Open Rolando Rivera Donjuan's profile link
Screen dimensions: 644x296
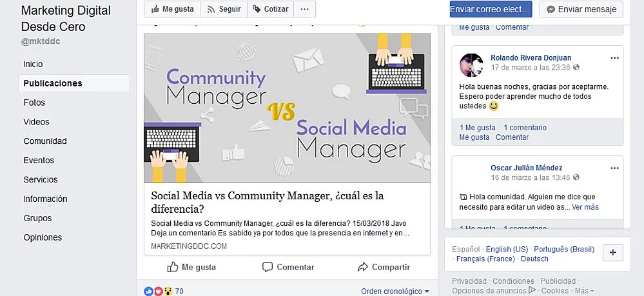[x=531, y=57]
